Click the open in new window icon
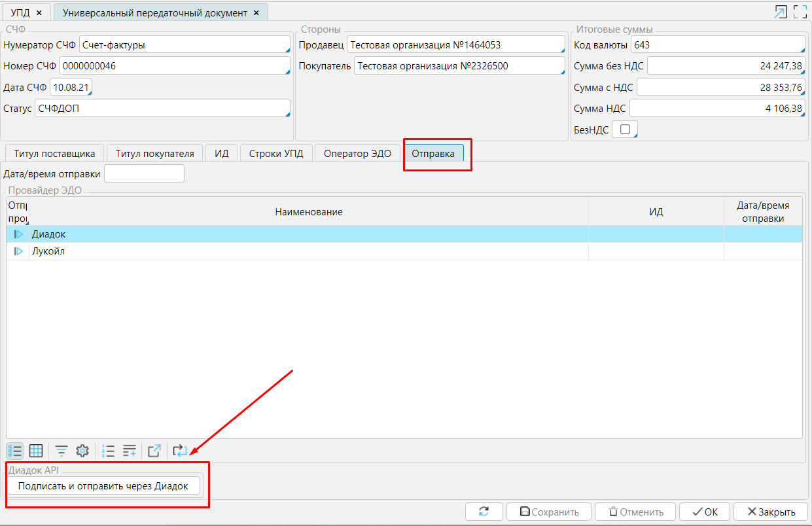 pyautogui.click(x=154, y=451)
